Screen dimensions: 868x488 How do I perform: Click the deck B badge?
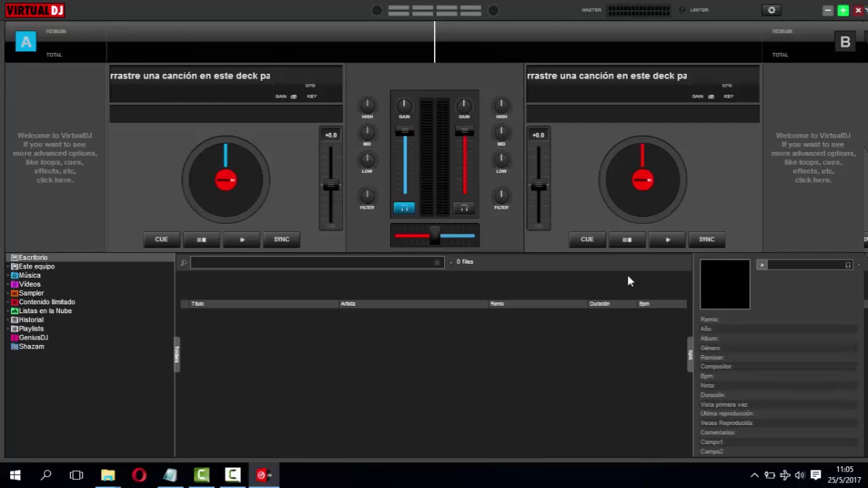845,42
